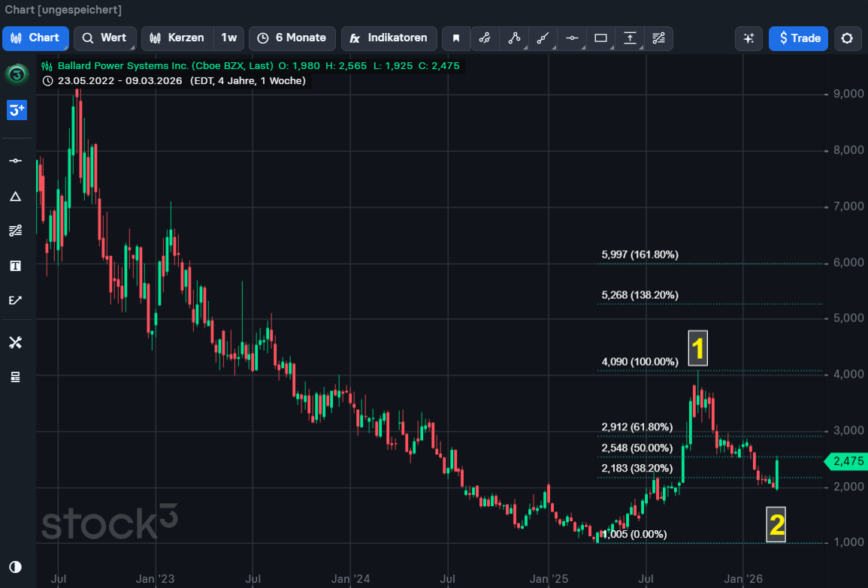Toggle the Chart view button
Screen dimensions: 868x588
point(35,38)
